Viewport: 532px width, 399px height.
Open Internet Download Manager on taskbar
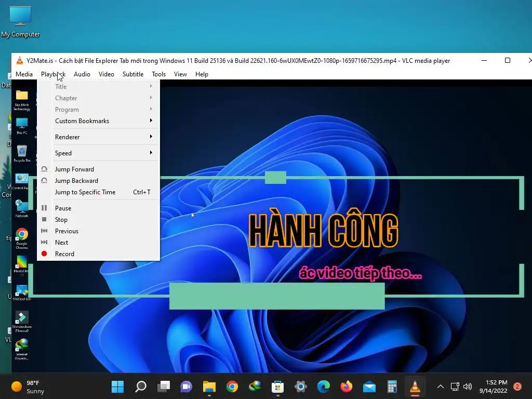(x=255, y=387)
